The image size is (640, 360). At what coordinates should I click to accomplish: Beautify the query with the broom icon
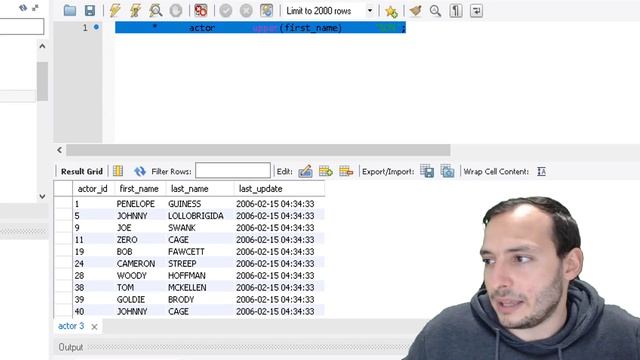416,11
